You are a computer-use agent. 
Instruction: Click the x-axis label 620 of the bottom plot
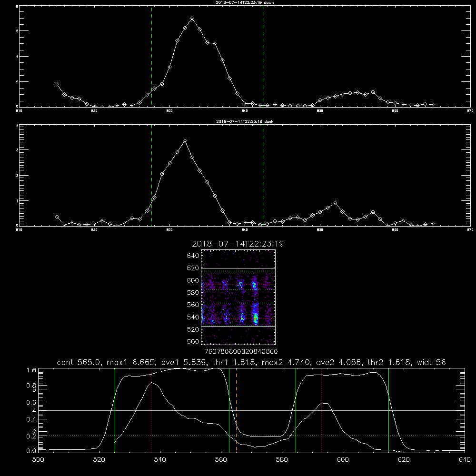click(x=404, y=460)
